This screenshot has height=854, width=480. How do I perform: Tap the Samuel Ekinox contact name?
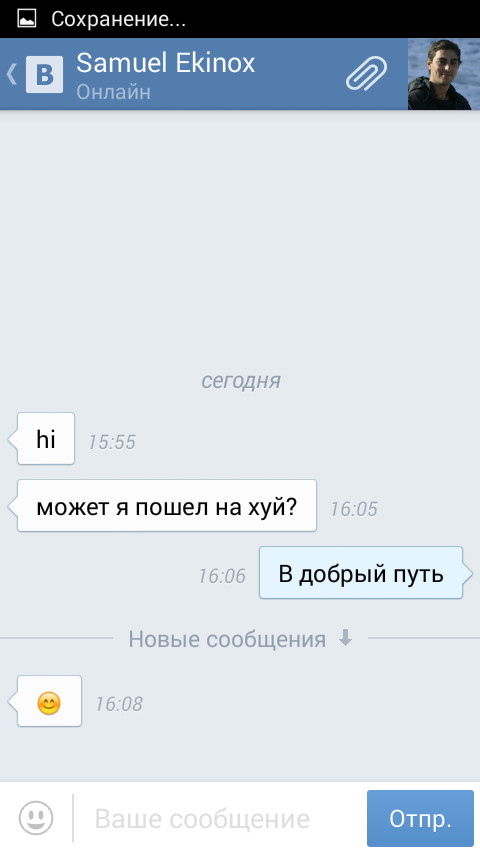click(x=166, y=63)
